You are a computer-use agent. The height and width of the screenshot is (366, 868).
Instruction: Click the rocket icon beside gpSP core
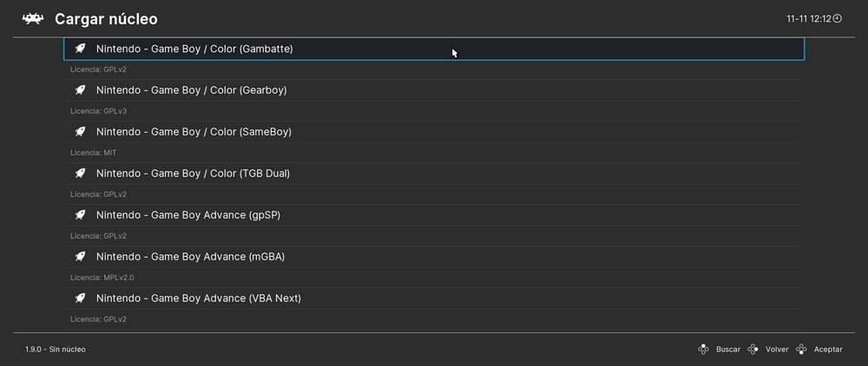(x=80, y=214)
